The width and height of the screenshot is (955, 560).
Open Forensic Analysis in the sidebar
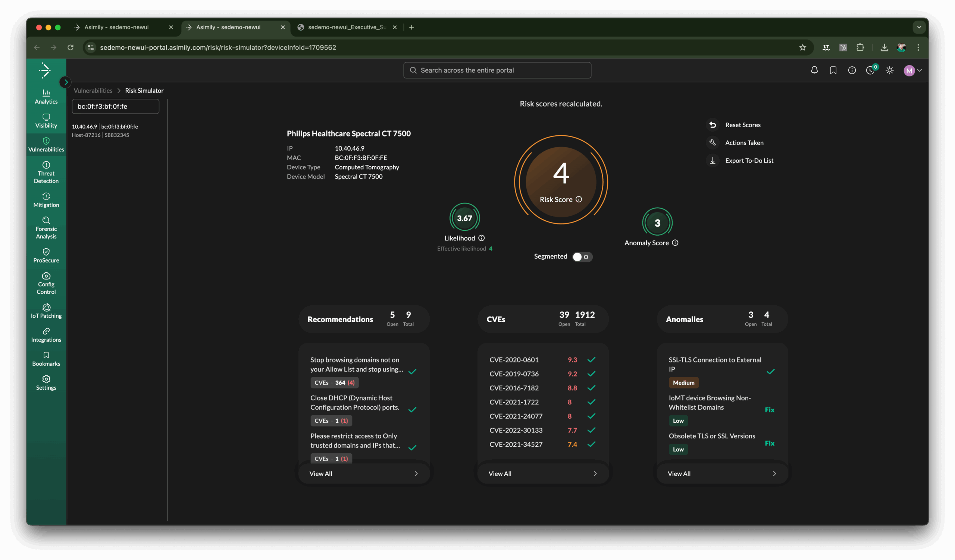tap(46, 228)
